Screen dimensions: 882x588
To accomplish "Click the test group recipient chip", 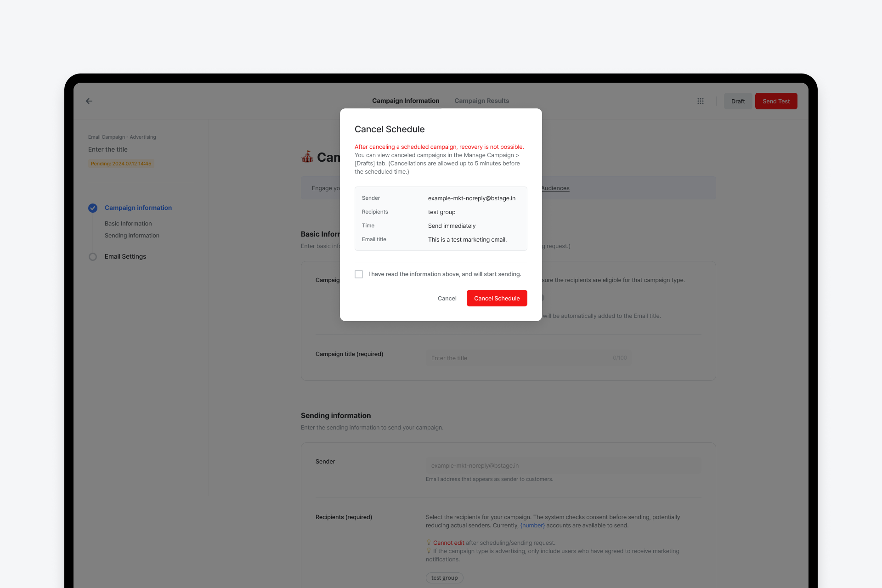I will pyautogui.click(x=444, y=578).
